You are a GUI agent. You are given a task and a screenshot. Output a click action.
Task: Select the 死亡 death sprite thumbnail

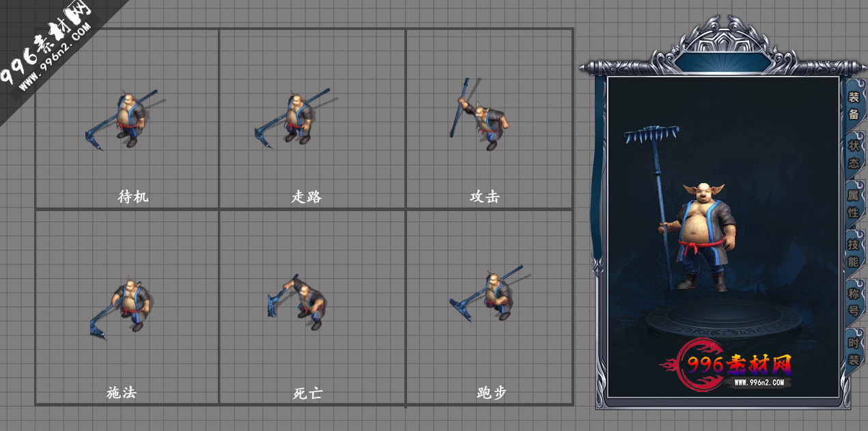point(297,303)
